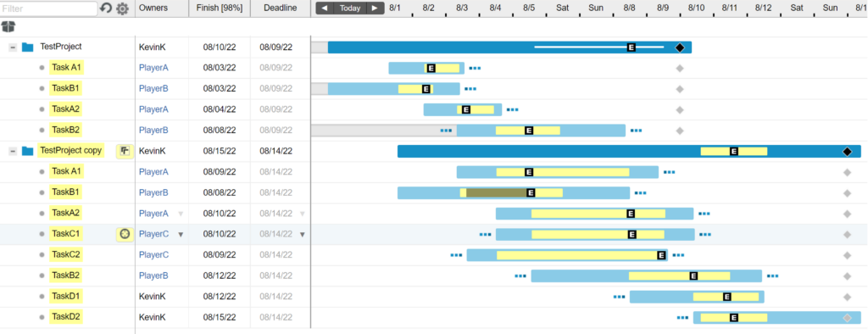
Task: Go to the previous timeline period
Action: [325, 8]
